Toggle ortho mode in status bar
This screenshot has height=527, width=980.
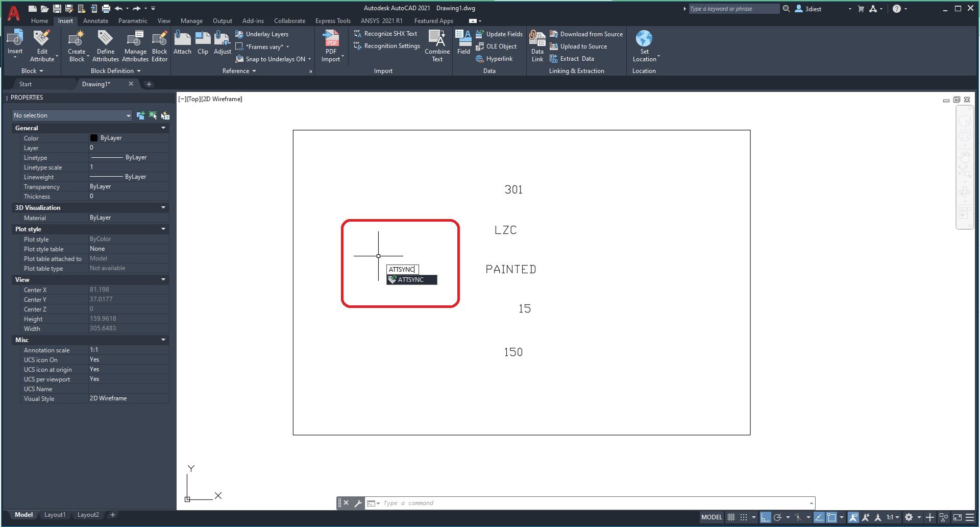(765, 517)
